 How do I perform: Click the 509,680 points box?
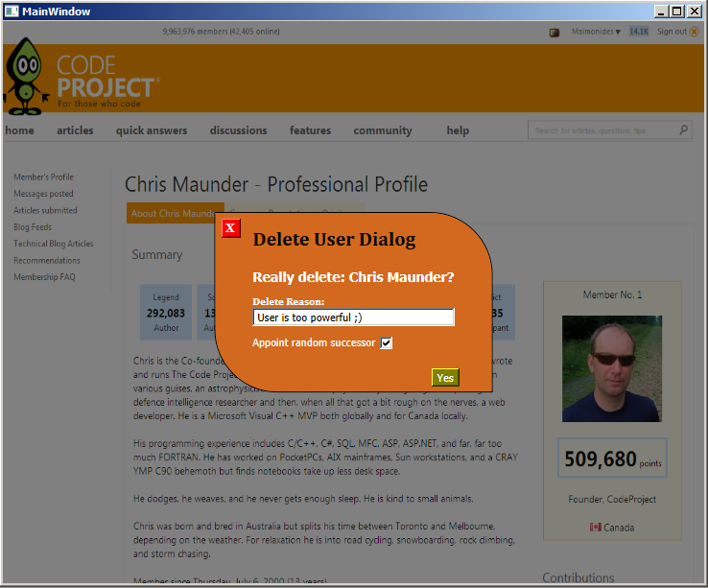coord(612,458)
